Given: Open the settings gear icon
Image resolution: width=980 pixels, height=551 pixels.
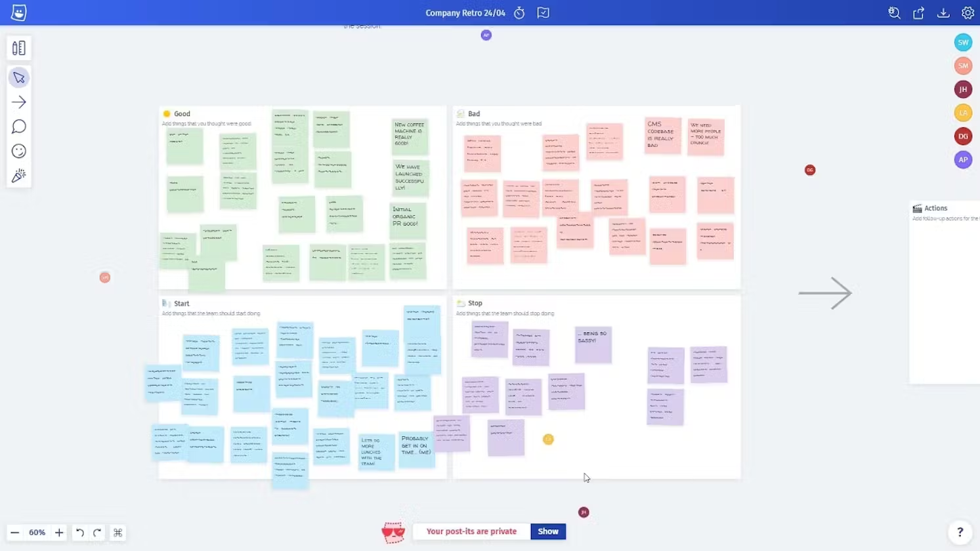Looking at the screenshot, I should pyautogui.click(x=968, y=13).
